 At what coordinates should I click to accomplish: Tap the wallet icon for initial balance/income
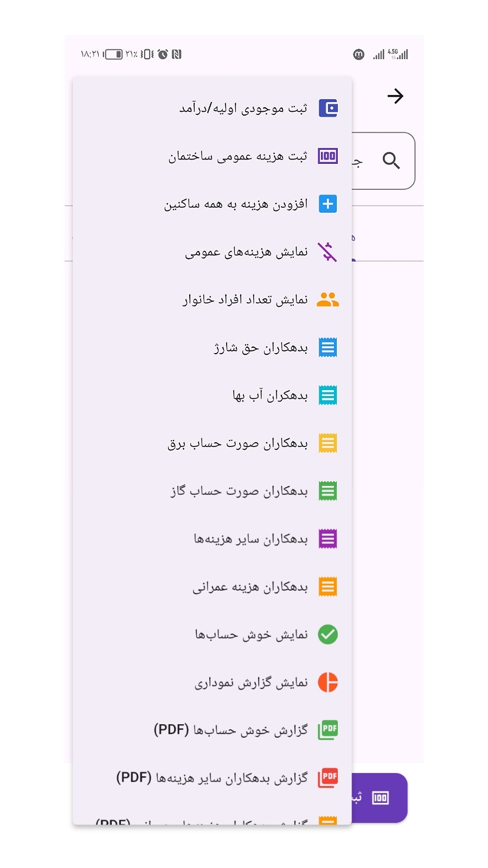[x=328, y=108]
